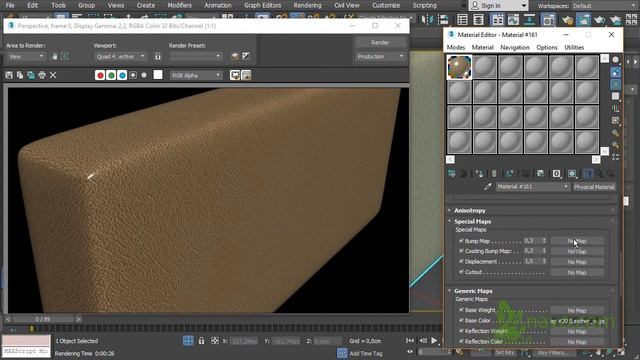Click the Physical Material type button

tap(594, 187)
